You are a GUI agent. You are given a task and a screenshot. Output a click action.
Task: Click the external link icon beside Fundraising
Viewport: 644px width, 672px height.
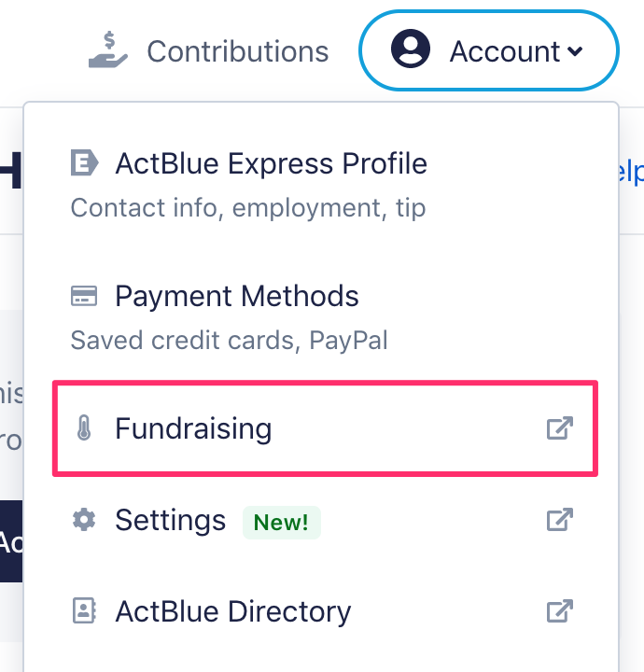559,429
